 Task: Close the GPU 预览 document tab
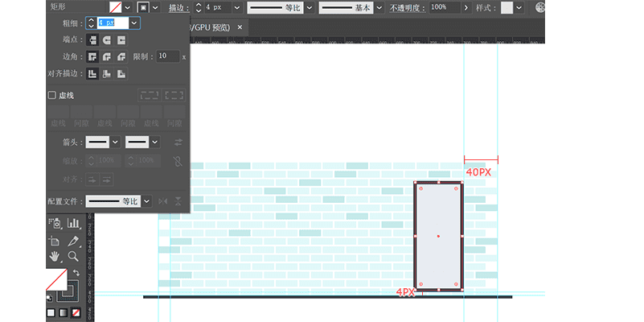[x=240, y=27]
